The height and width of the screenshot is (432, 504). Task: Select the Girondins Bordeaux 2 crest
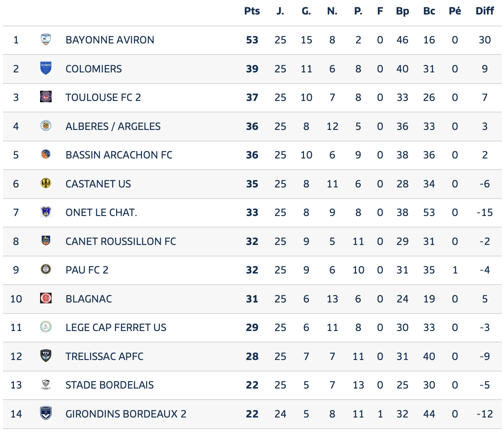(46, 413)
